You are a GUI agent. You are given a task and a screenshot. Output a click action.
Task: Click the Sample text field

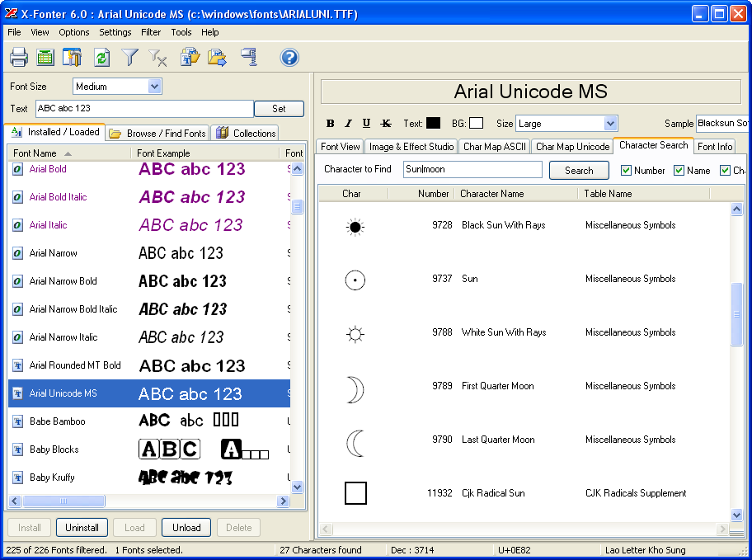[x=721, y=124]
